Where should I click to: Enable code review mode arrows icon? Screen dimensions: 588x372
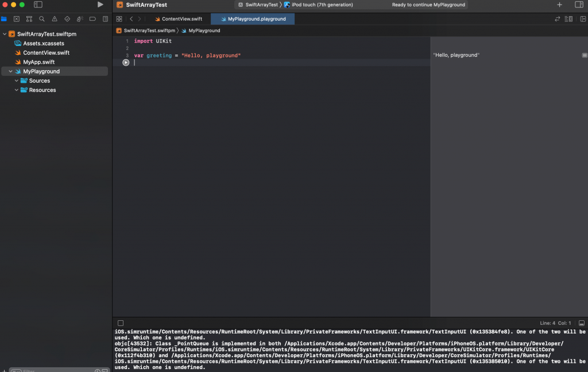point(557,19)
